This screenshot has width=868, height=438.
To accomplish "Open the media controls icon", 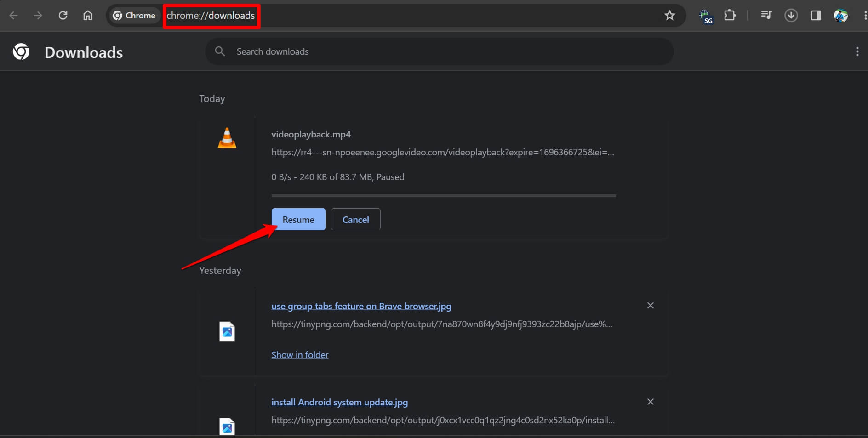I will [766, 16].
